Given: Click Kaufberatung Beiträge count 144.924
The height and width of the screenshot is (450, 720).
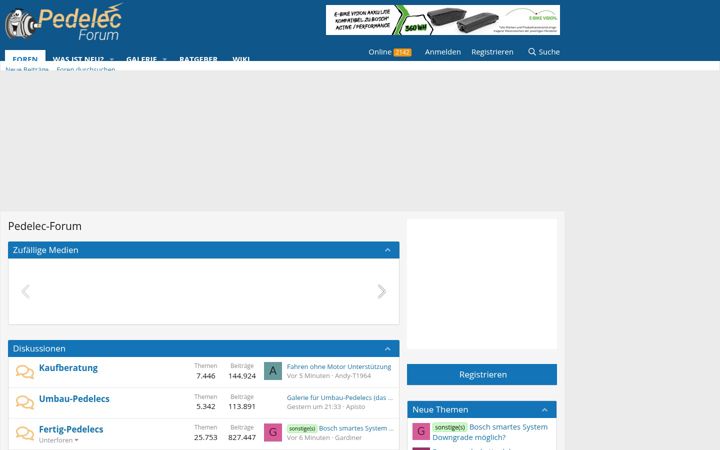Looking at the screenshot, I should (x=242, y=376).
